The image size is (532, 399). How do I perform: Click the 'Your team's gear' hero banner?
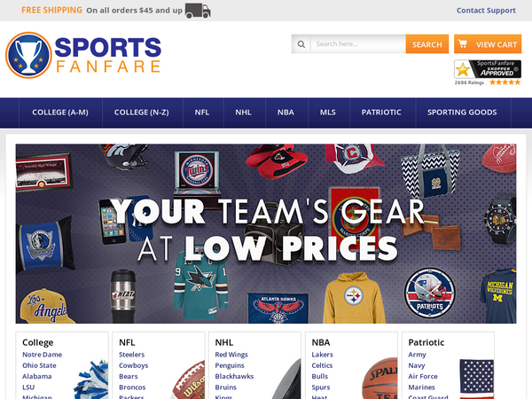tap(266, 233)
